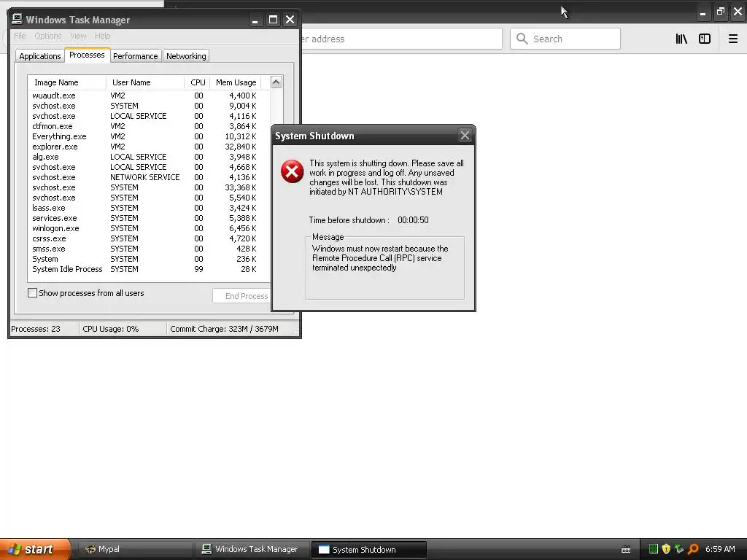Click the magnifier icon in Search box
The width and height of the screenshot is (747, 560).
pyautogui.click(x=522, y=39)
